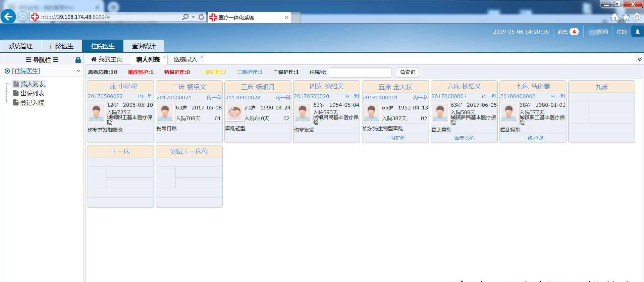Open the 查询统计 menu tab
644x282 pixels.
click(x=144, y=46)
